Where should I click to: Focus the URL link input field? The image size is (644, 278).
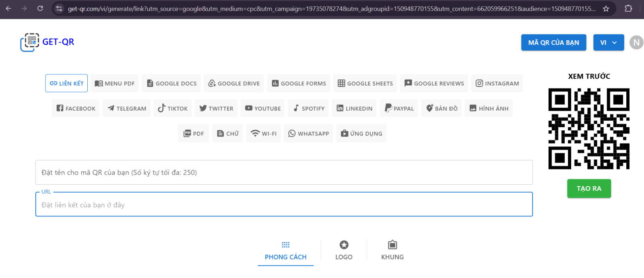pyautogui.click(x=284, y=205)
